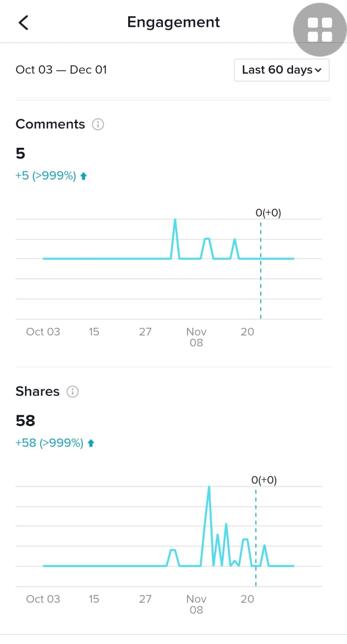Tap the highest peak in Comments chart
The image size is (347, 644).
click(x=175, y=220)
